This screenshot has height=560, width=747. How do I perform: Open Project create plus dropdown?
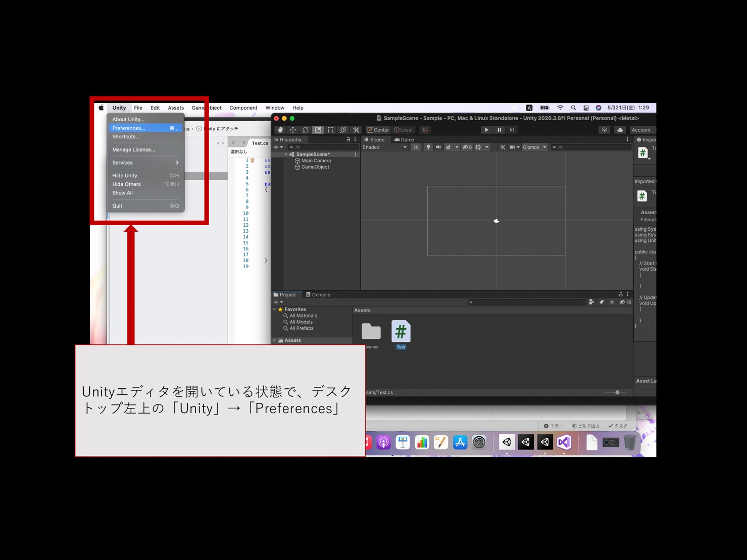tap(278, 302)
